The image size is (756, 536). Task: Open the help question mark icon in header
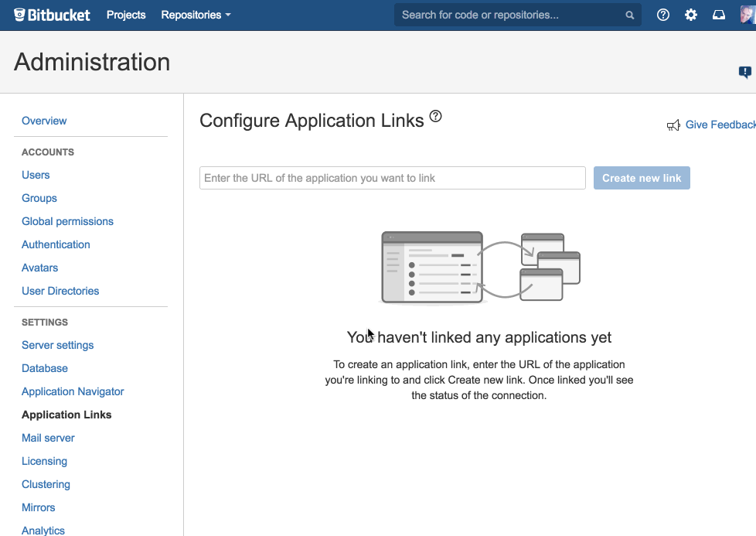tap(663, 15)
